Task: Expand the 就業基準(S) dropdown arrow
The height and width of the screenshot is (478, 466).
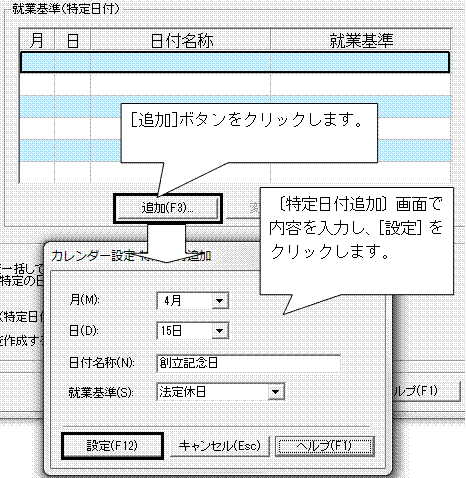Action: pyautogui.click(x=275, y=392)
